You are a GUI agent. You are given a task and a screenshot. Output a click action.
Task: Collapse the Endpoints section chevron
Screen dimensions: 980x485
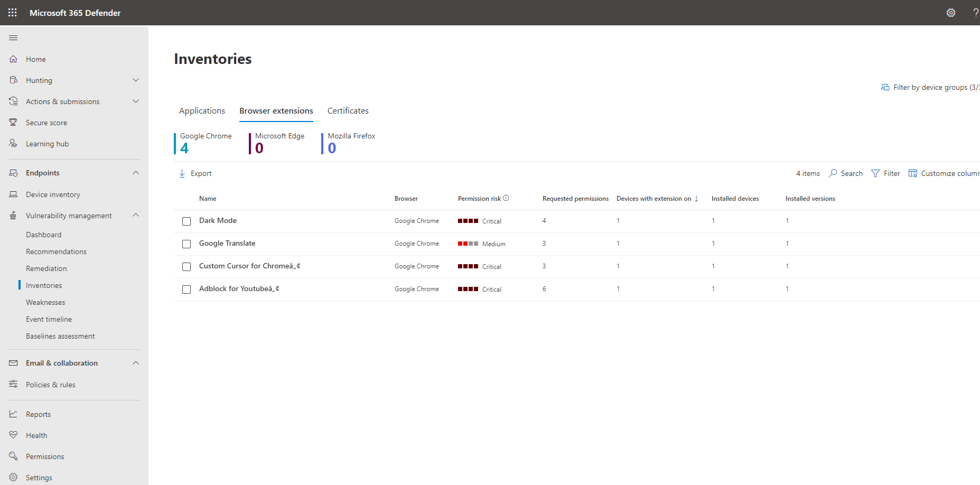tap(136, 173)
